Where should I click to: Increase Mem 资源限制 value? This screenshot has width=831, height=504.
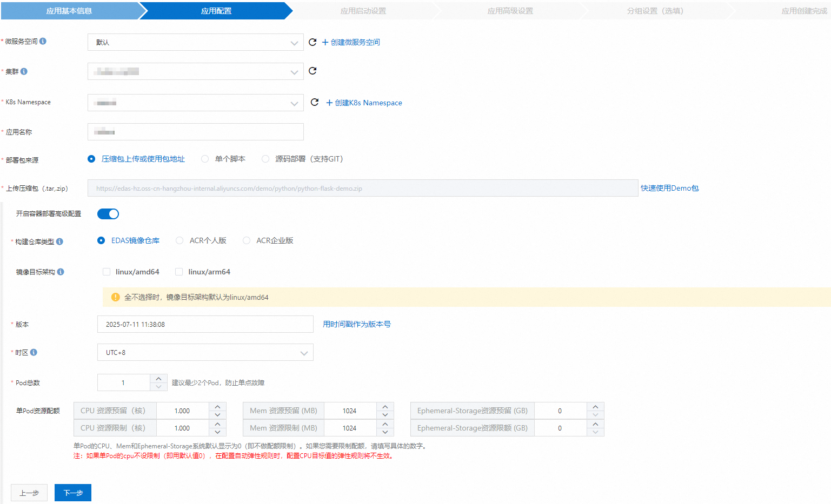click(385, 424)
